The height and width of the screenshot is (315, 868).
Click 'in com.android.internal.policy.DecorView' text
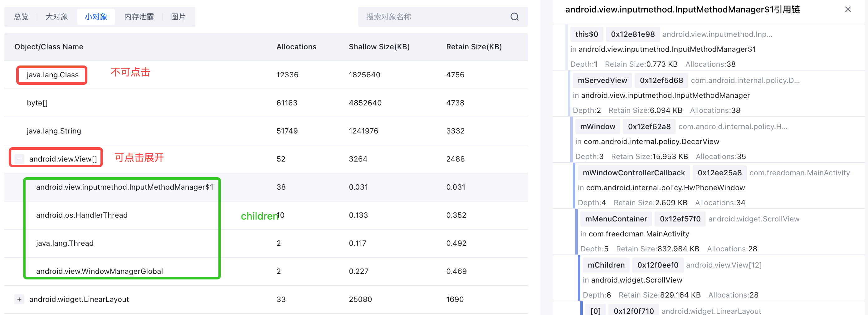tap(647, 142)
